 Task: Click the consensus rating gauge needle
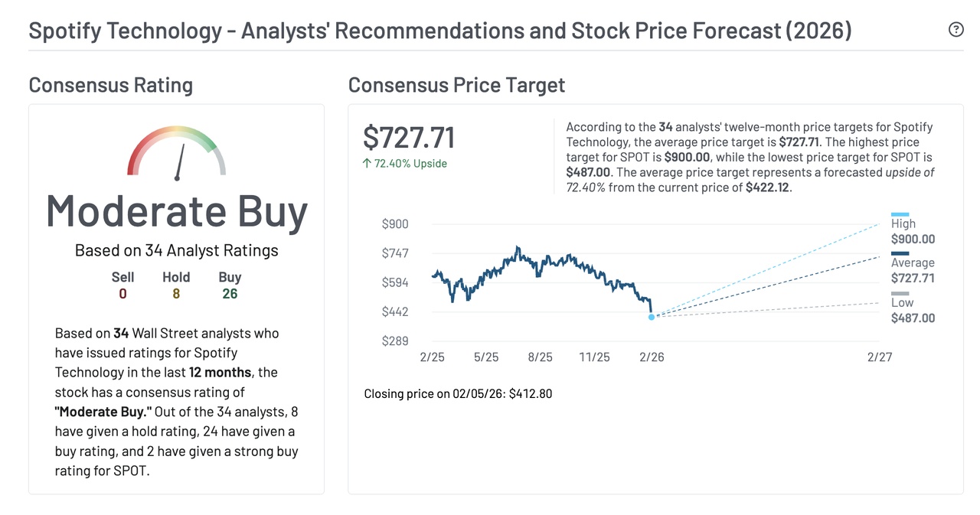coord(180,162)
